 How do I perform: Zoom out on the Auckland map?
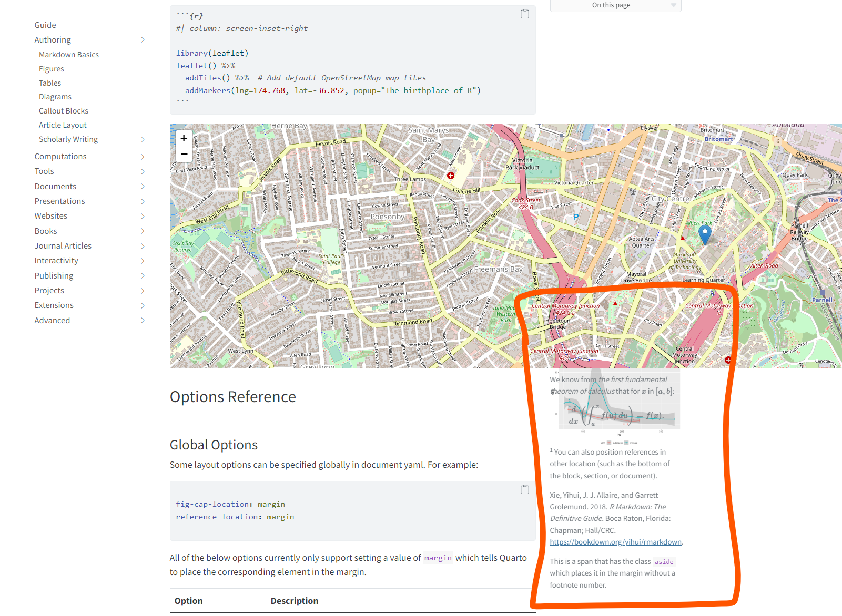[184, 154]
